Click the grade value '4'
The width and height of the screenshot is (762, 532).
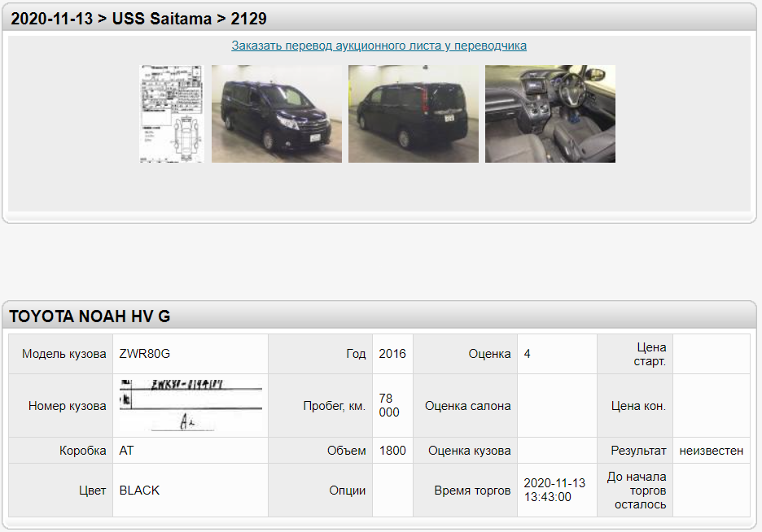(x=527, y=354)
